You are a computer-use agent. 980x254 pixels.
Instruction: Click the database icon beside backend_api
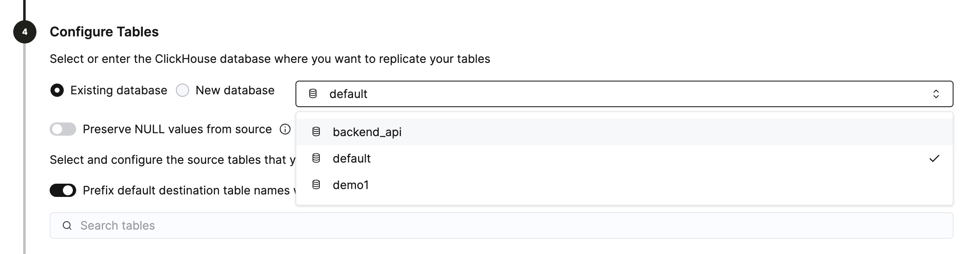tap(317, 132)
